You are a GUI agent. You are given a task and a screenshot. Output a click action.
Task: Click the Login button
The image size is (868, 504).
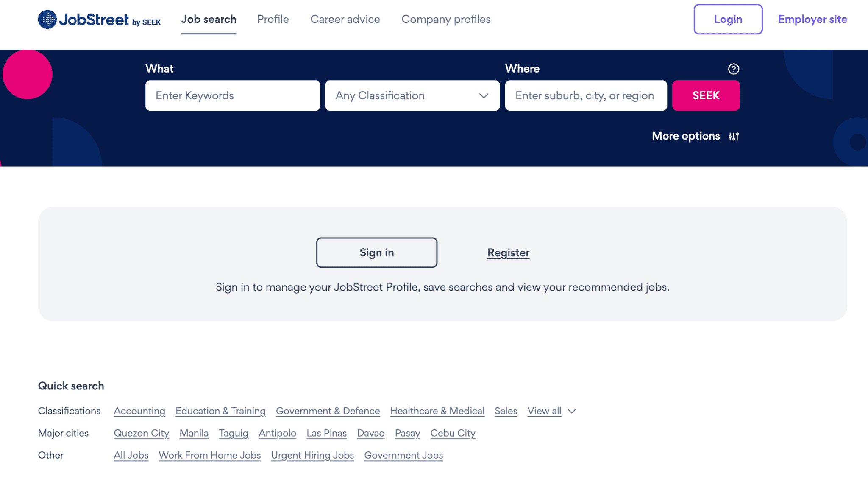(x=728, y=19)
